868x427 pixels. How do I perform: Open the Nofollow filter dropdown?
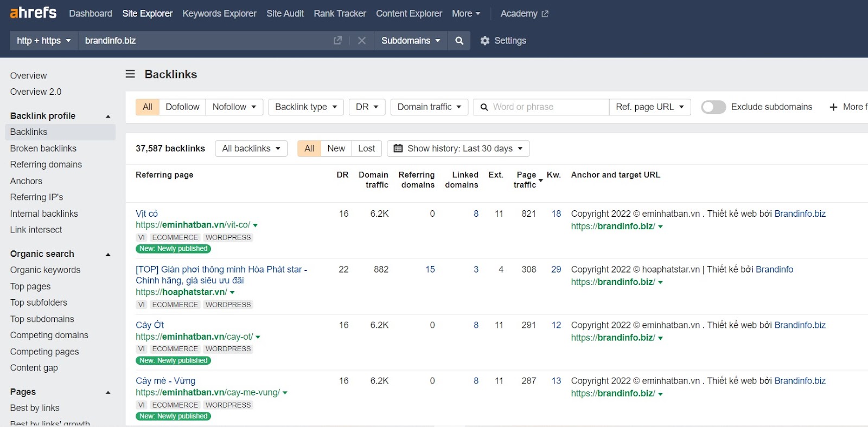click(234, 107)
